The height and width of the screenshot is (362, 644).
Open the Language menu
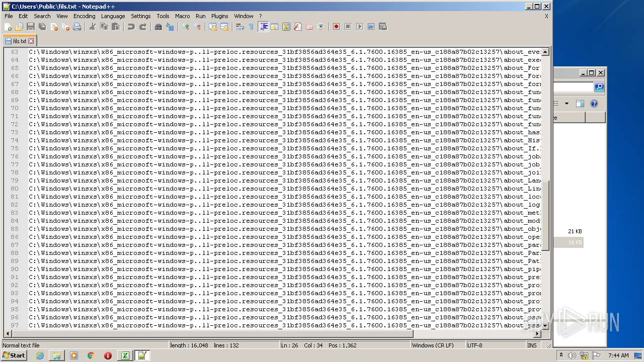[113, 16]
